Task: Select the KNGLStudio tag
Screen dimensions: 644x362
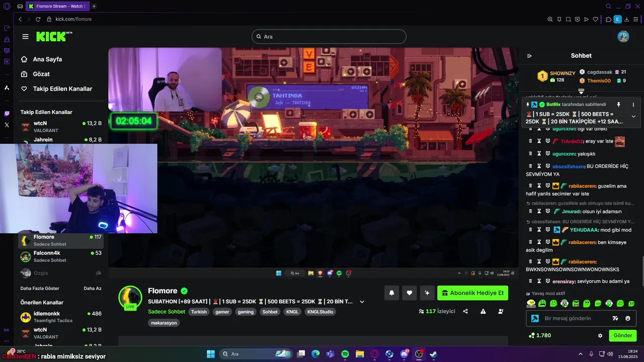Action: (320, 312)
